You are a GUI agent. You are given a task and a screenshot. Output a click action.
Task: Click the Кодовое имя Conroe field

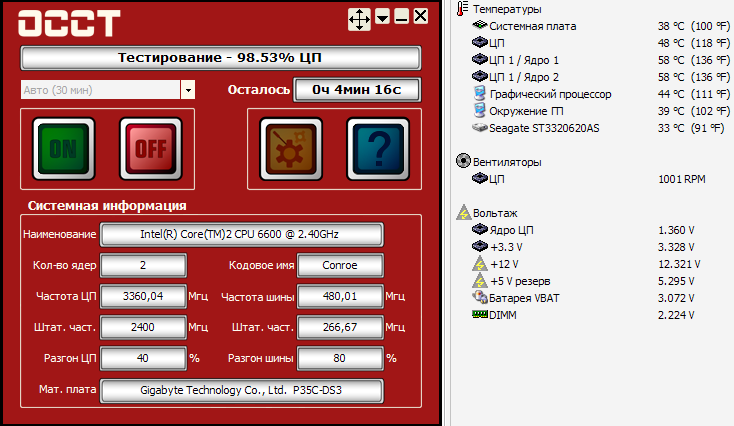click(x=340, y=265)
